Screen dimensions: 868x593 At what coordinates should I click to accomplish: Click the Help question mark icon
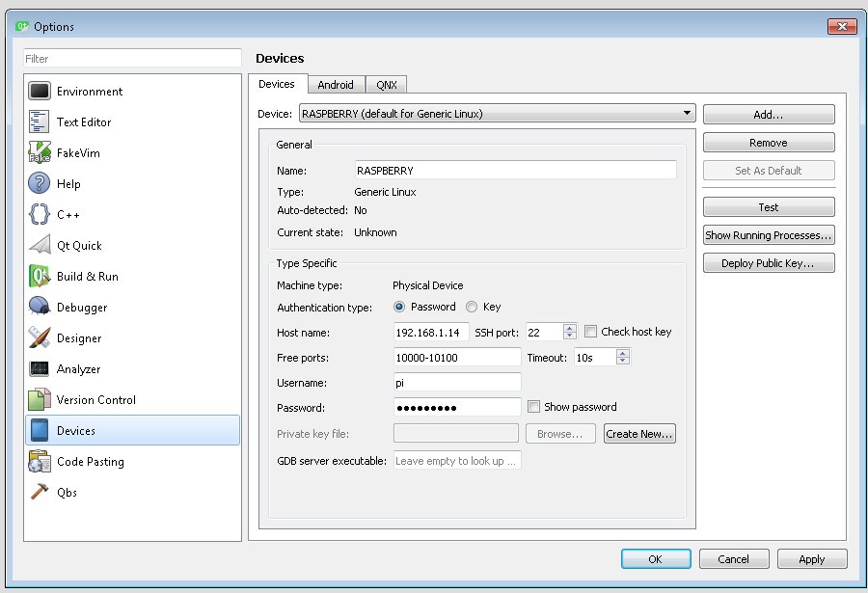tap(40, 183)
